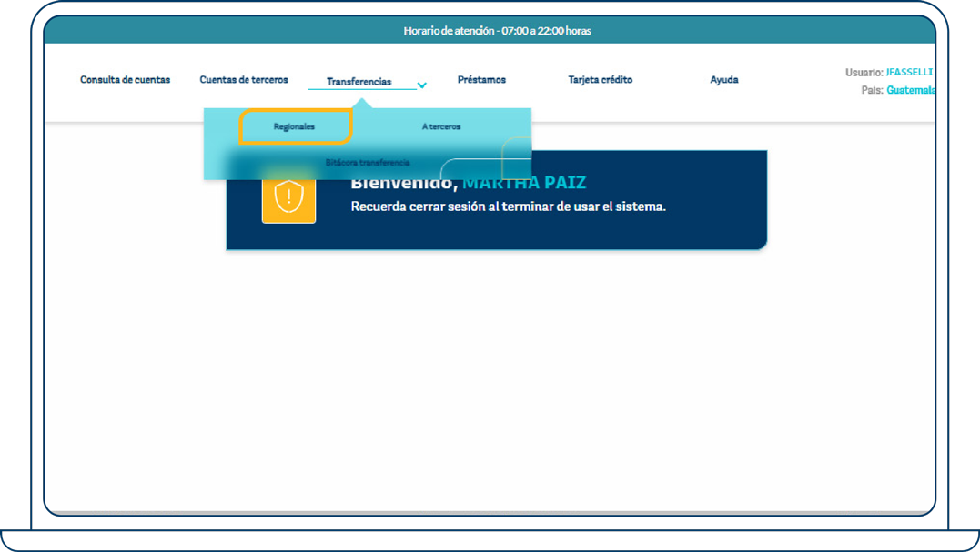Click the MARTHA PAIZ name in the banner

pyautogui.click(x=525, y=183)
